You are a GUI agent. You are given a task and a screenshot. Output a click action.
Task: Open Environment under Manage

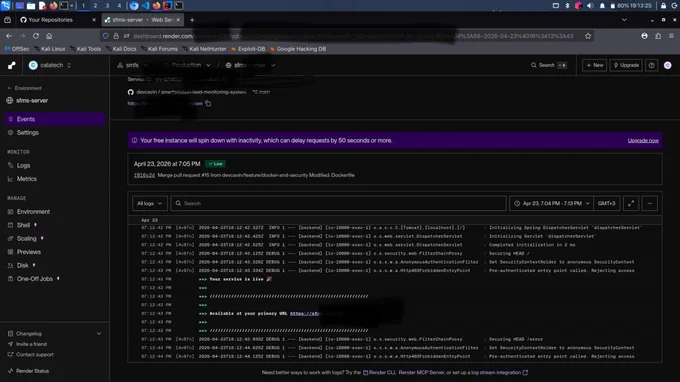pos(33,212)
